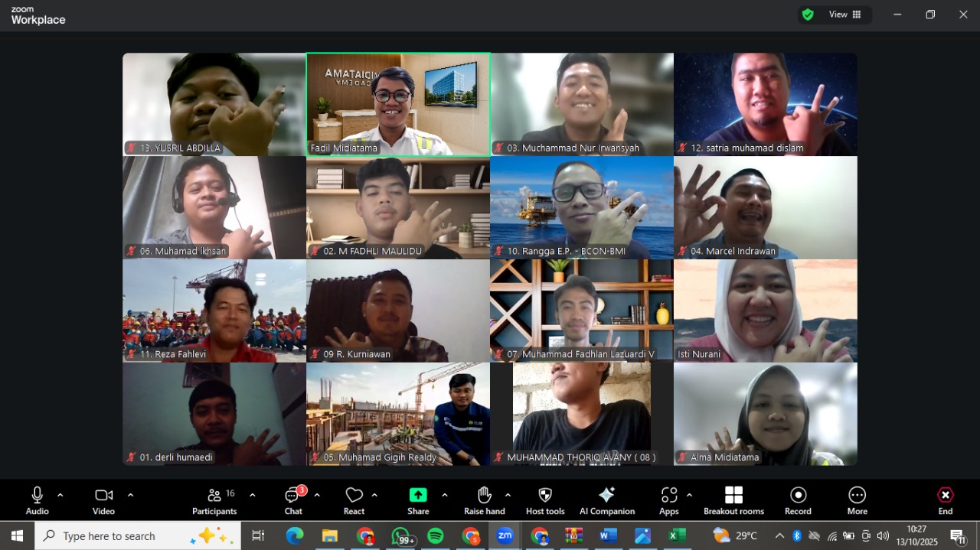This screenshot has height=550, width=980.
Task: Start recording with Record button
Action: [x=798, y=500]
